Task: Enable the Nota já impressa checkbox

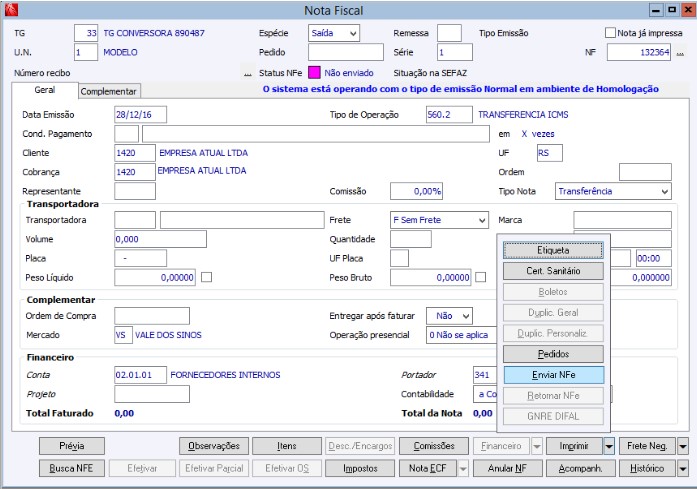Action: coord(611,33)
